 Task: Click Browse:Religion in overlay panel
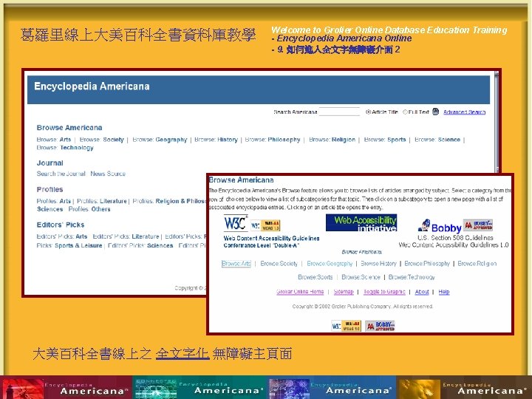click(x=477, y=264)
